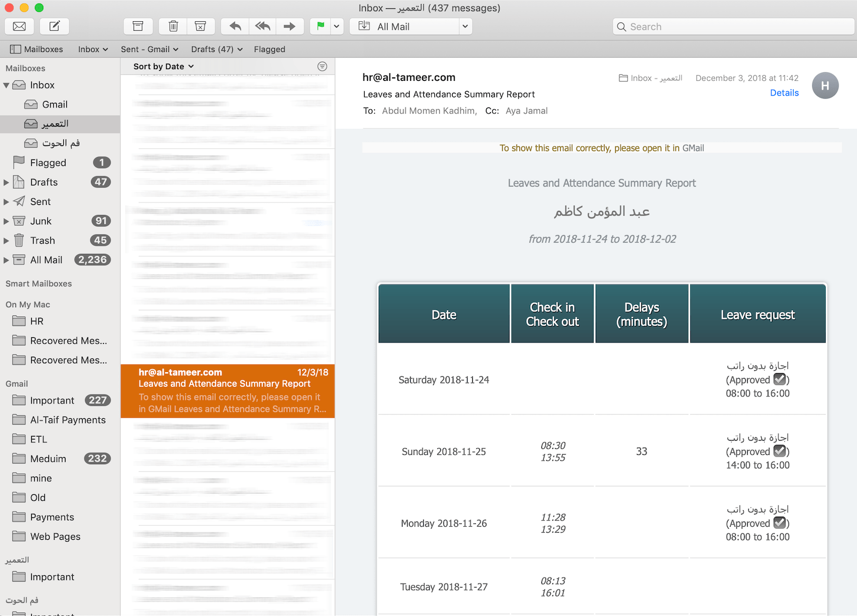Open the Al-Taif Payments folder
This screenshot has height=616, width=857.
tap(60, 420)
